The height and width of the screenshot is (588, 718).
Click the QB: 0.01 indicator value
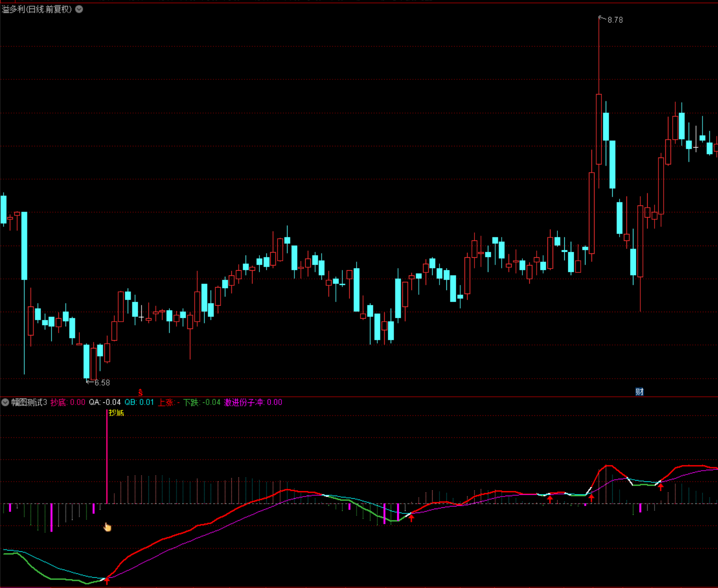pos(139,402)
